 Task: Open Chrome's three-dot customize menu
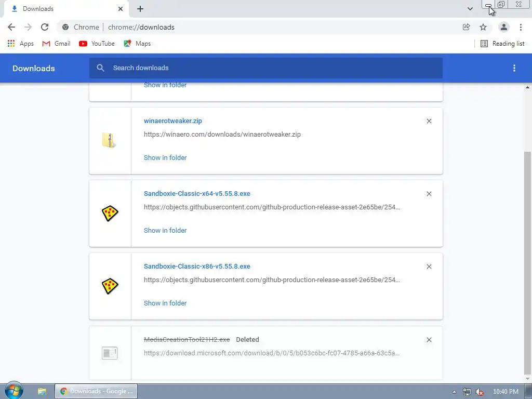click(521, 27)
